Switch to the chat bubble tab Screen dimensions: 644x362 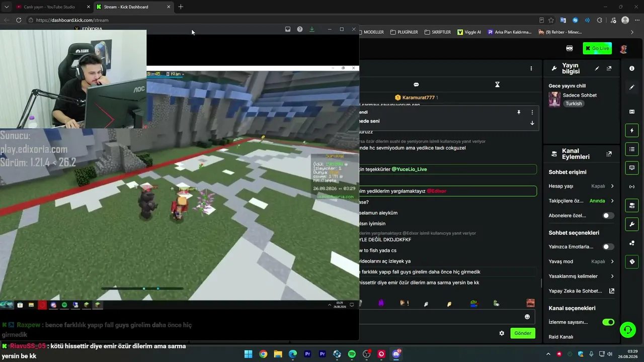[x=416, y=84]
